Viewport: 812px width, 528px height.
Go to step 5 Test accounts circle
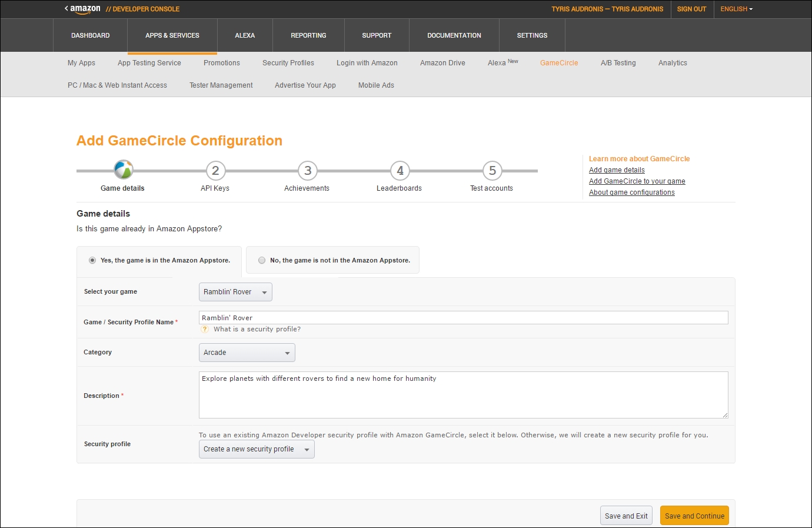(492, 171)
